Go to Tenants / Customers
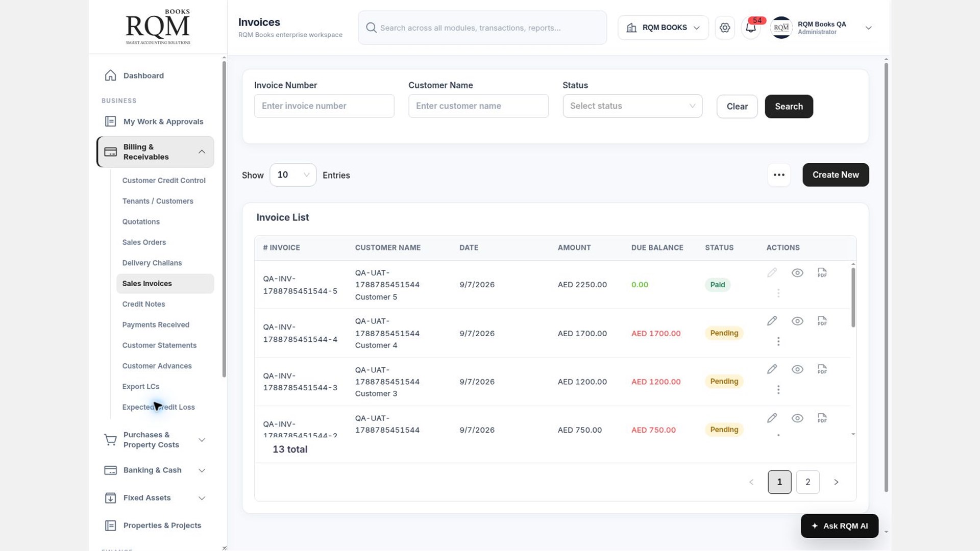This screenshot has width=980, height=551. (158, 201)
